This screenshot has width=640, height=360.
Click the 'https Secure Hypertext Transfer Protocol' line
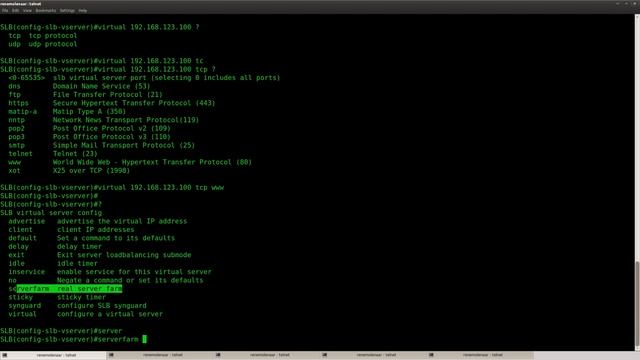[x=112, y=103]
